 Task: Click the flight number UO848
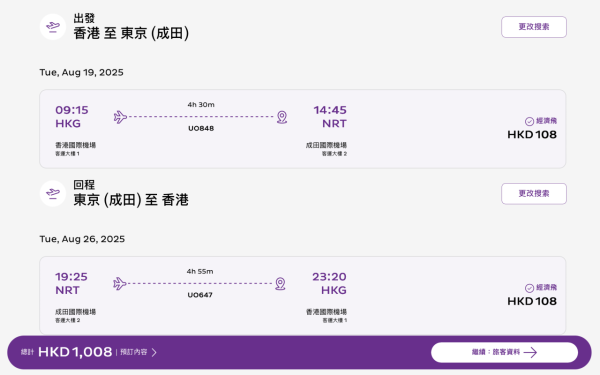click(201, 129)
